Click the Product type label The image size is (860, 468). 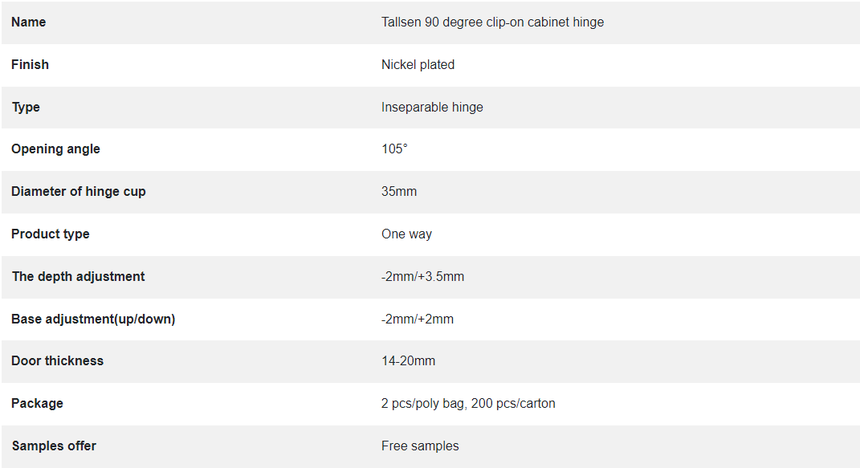tap(50, 234)
